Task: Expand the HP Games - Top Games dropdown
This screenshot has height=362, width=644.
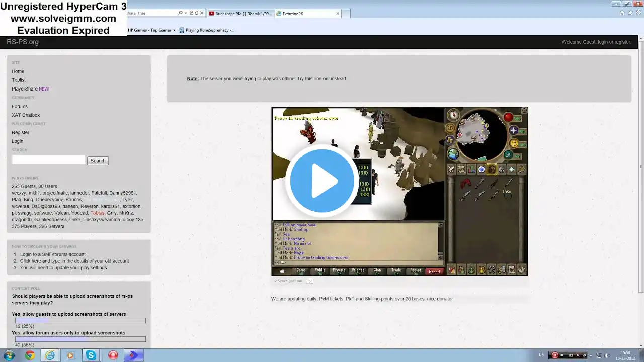Action: 174,30
